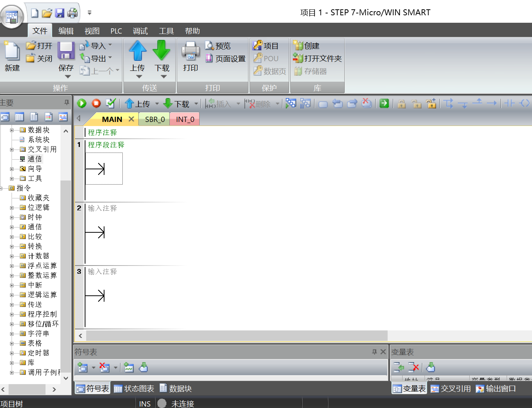This screenshot has height=408, width=532.
Task: Start PLC with green RUN icon
Action: 82,103
